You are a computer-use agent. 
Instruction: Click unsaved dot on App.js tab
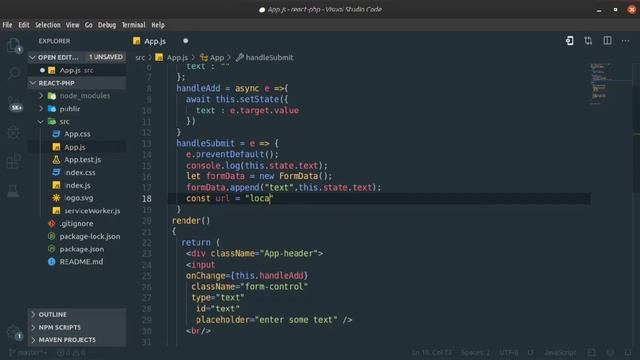point(186,41)
